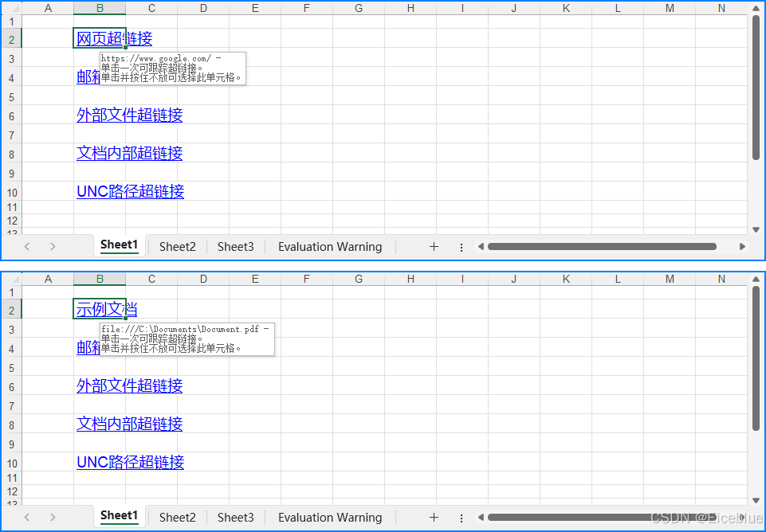Image resolution: width=766 pixels, height=532 pixels.
Task: Go to next sheet tab in upper workbook
Action: [x=53, y=246]
